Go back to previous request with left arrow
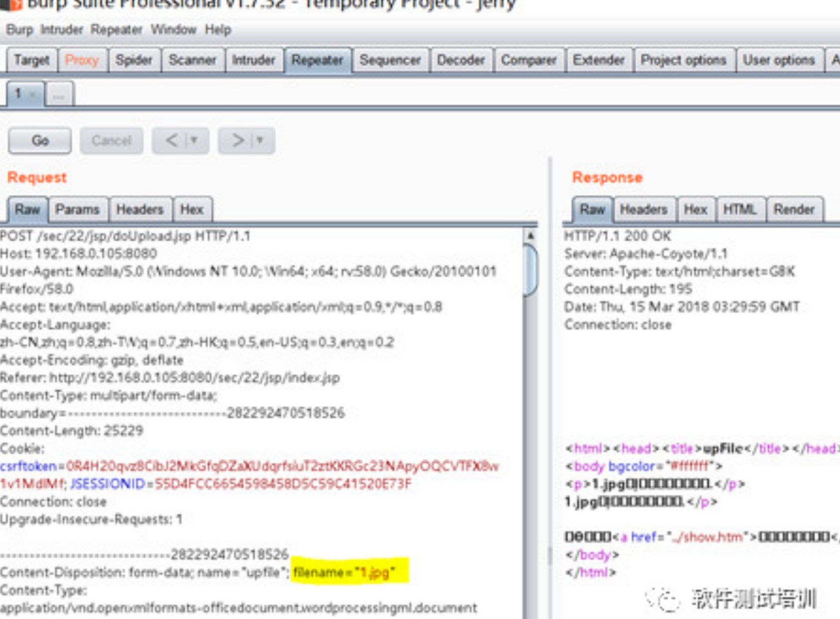840x619 pixels. (x=171, y=141)
